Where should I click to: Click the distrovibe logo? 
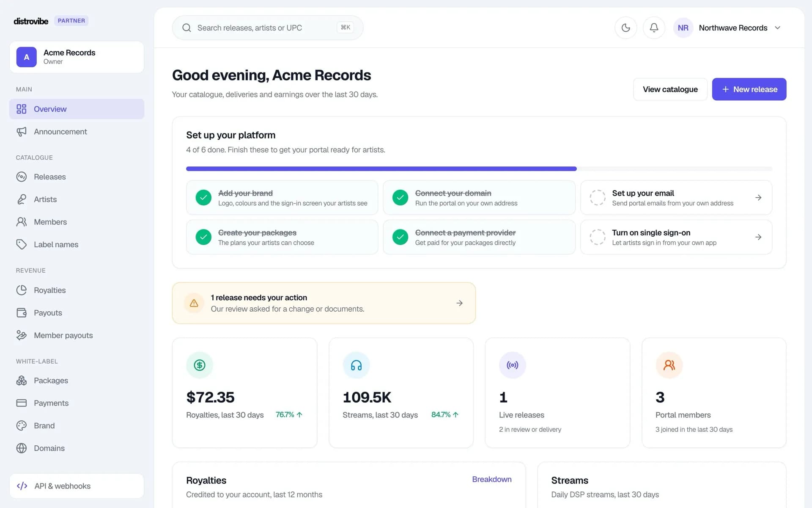pyautogui.click(x=31, y=21)
